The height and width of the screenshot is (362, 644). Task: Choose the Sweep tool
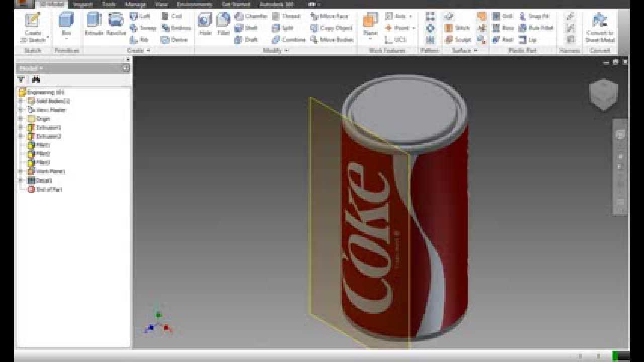143,28
